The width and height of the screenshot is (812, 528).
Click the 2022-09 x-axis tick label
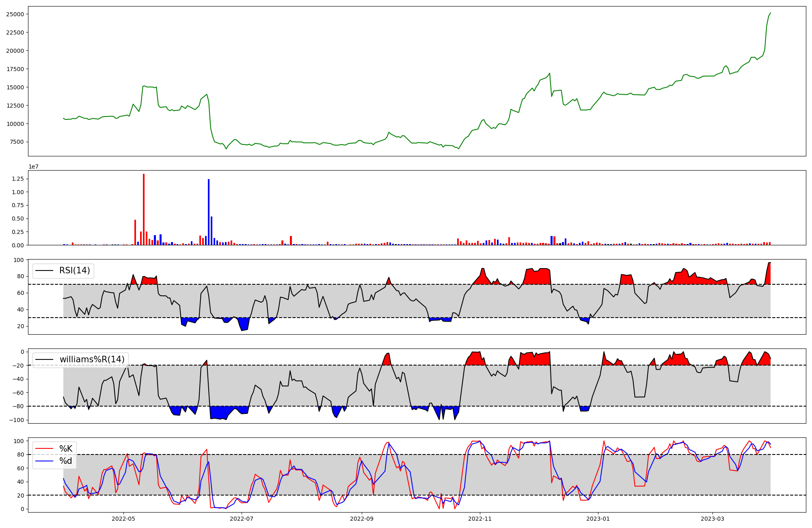[x=361, y=518]
